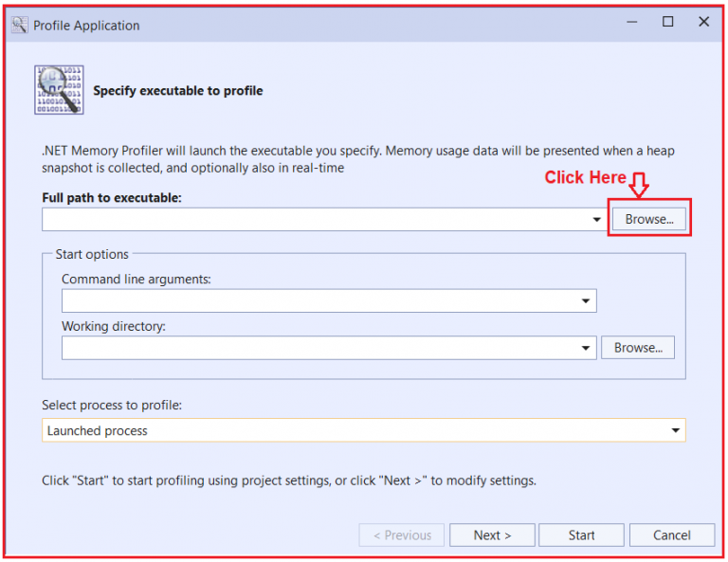The width and height of the screenshot is (728, 562).
Task: Open the Launched process combo box
Action: tap(364, 430)
